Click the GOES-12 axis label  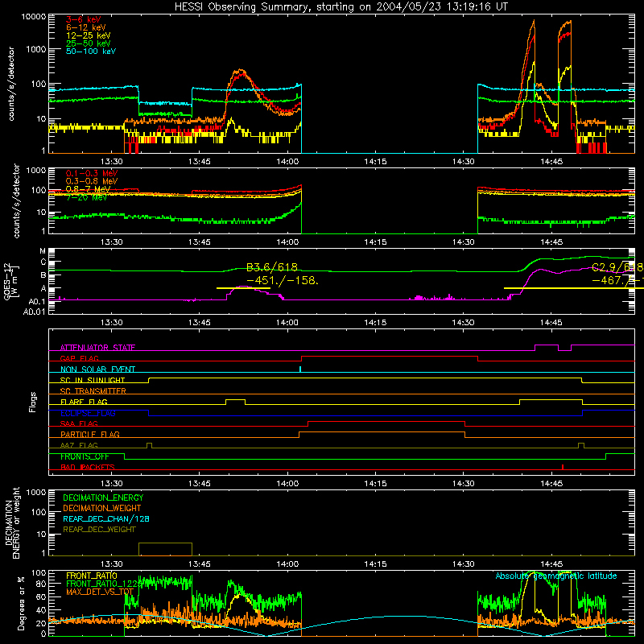11,281
